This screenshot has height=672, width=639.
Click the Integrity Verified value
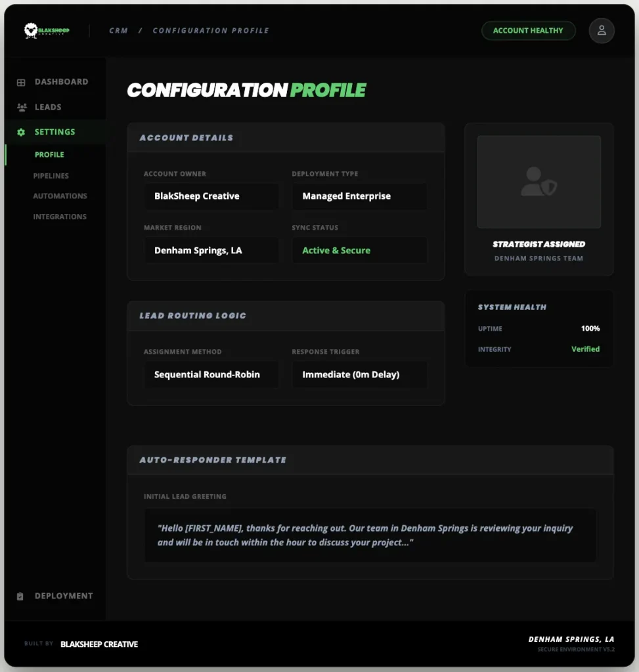coord(585,349)
